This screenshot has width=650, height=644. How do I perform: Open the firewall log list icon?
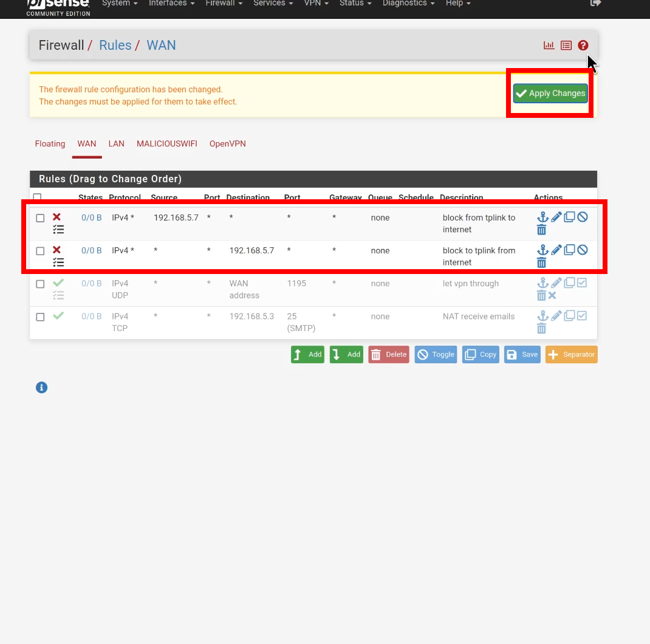point(566,46)
